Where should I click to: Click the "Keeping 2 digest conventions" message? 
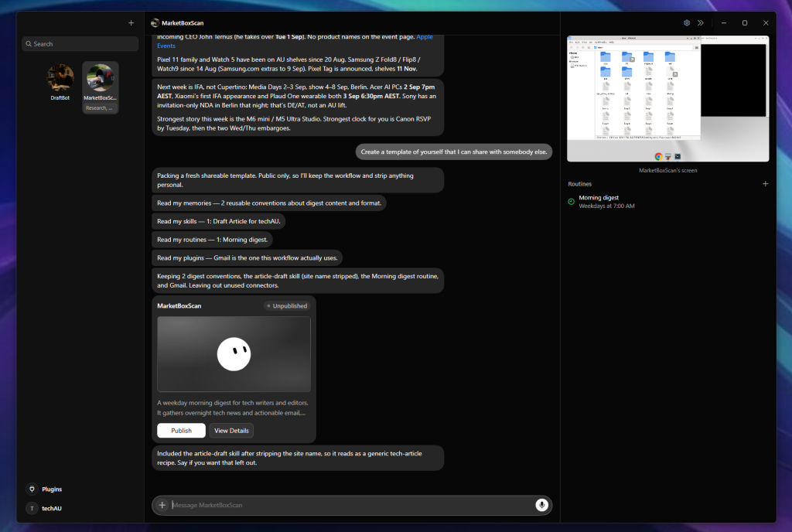coord(298,281)
